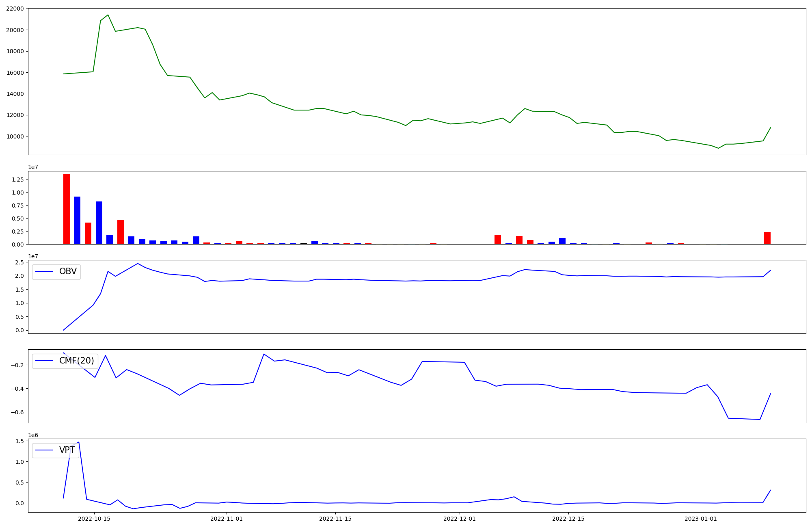Click the blue line sample in OBV legend
Screen dimensions: 812x528
click(44, 272)
